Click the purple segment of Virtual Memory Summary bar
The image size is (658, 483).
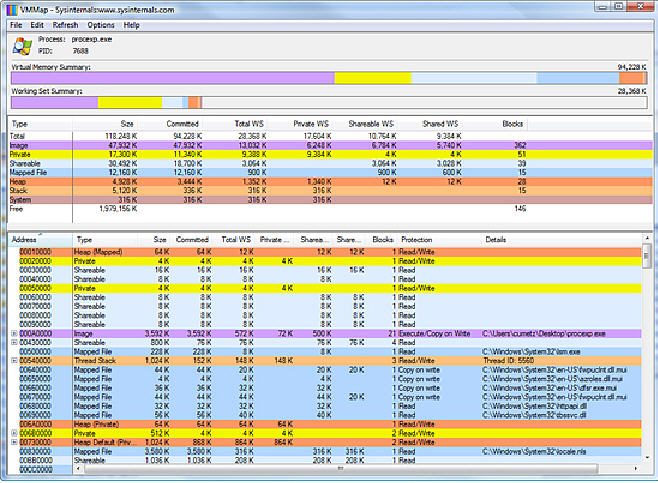170,78
